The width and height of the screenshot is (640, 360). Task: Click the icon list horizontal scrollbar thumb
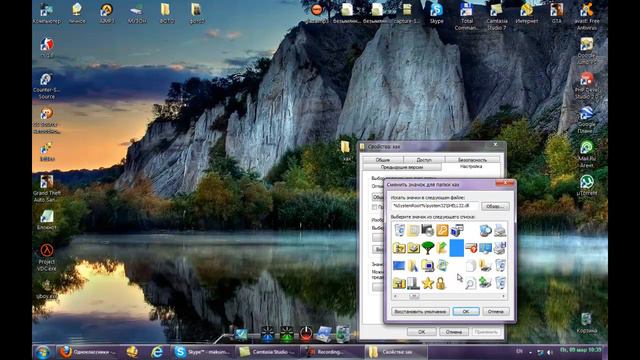[414, 296]
